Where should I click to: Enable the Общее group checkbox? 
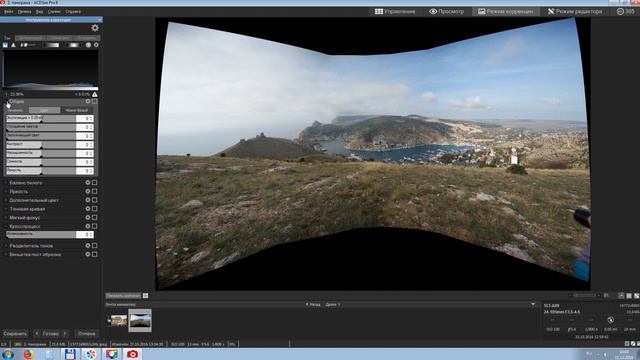[95, 101]
